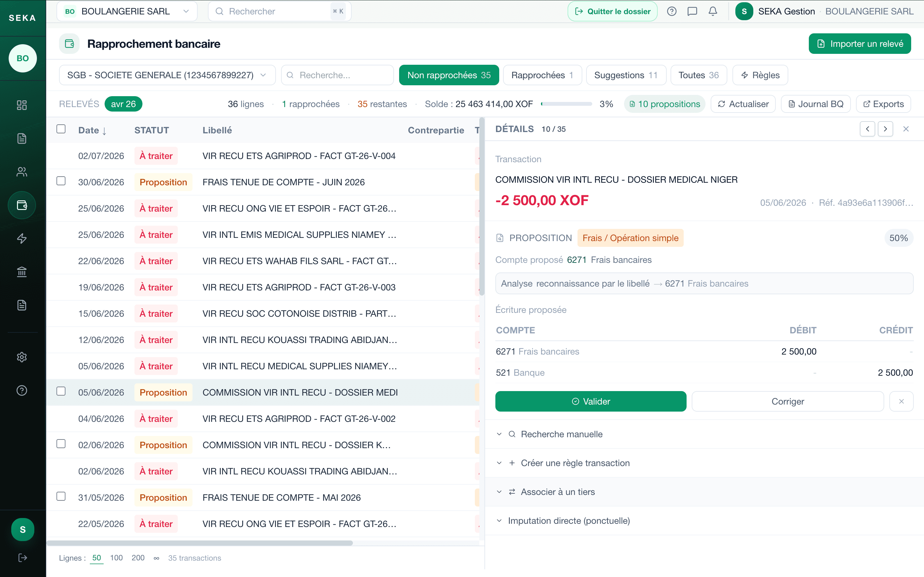Check the FRAIS TENUE DE COMPTE MAI row

click(x=61, y=496)
